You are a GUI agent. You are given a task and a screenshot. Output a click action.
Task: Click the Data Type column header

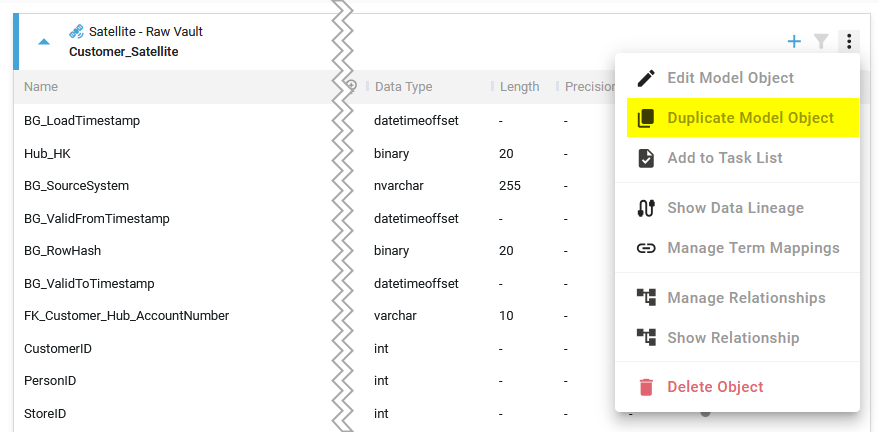coord(403,87)
